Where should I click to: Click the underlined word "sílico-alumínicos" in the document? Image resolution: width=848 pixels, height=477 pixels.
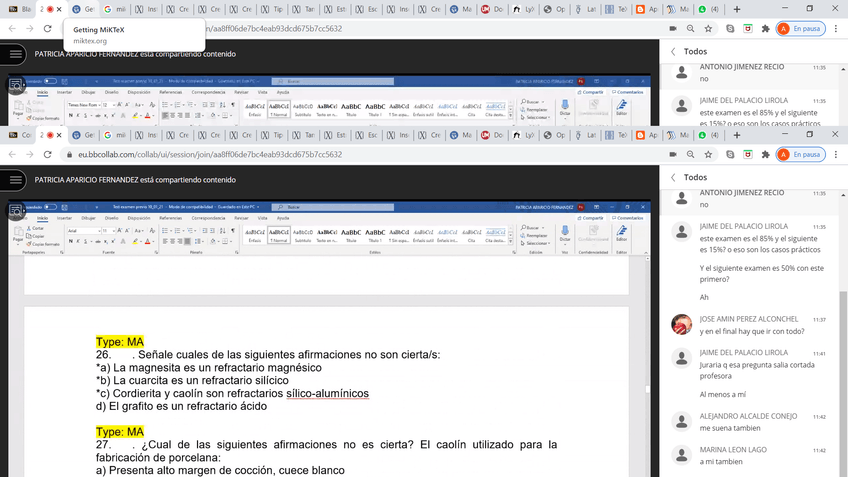point(327,393)
